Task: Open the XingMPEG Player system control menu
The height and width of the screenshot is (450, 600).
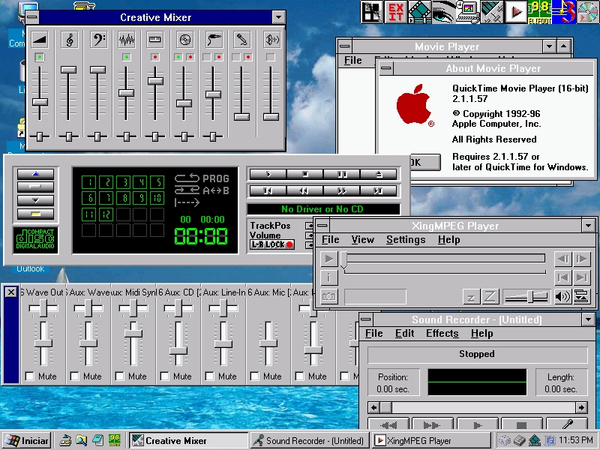Action: click(323, 225)
